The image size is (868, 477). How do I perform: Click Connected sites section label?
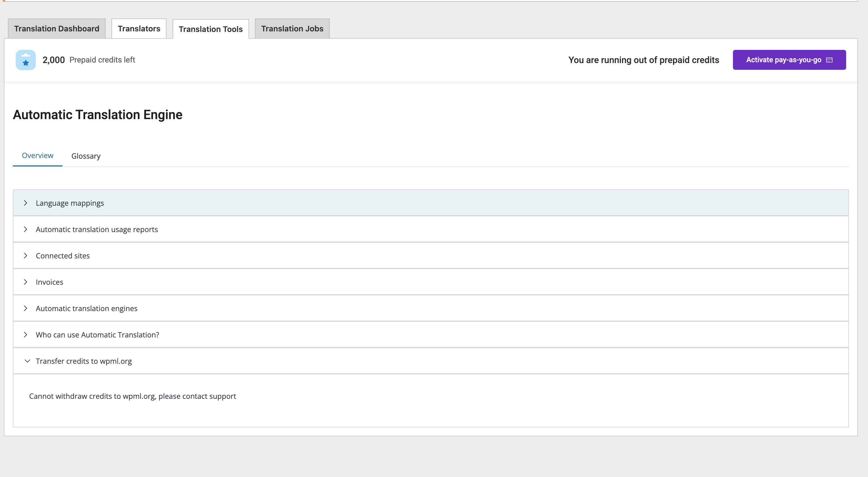tap(63, 256)
